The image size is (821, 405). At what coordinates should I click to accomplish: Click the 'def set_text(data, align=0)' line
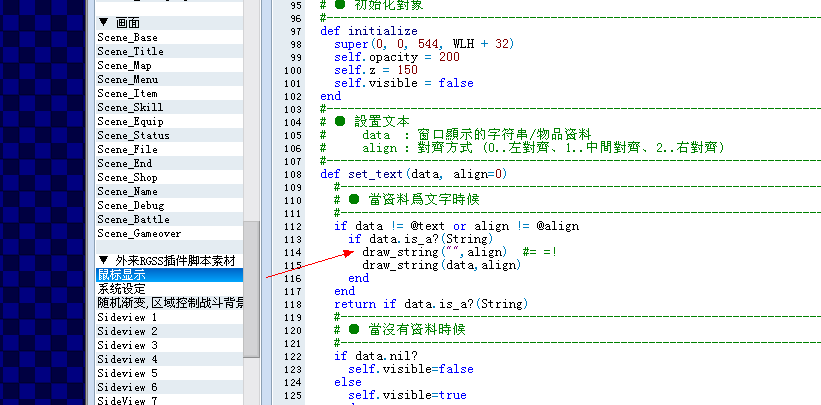click(413, 174)
